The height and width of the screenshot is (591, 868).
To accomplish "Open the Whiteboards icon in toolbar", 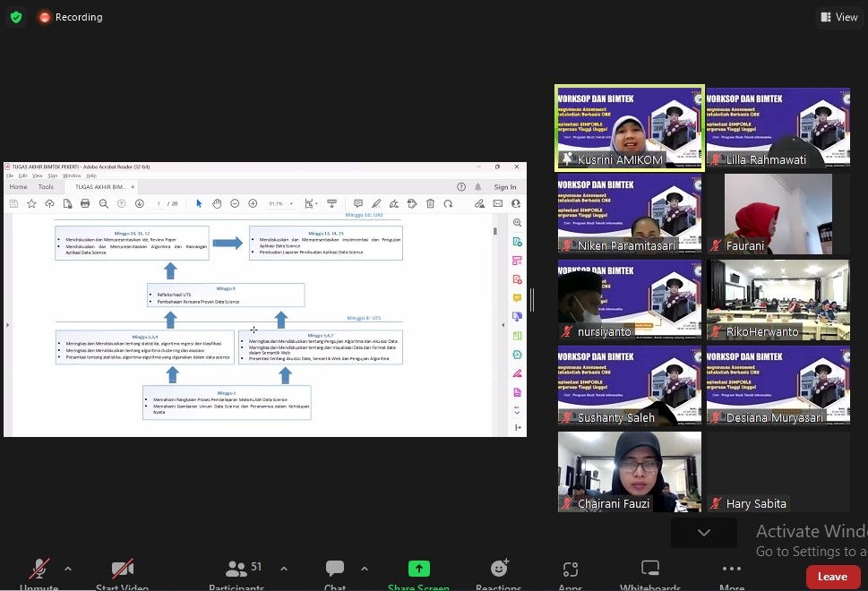I will (x=650, y=568).
